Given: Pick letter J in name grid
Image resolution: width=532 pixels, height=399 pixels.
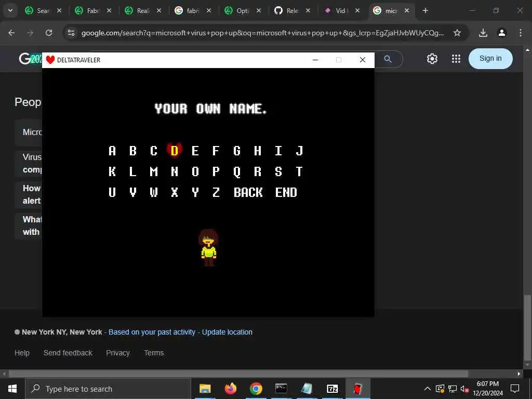Looking at the screenshot, I should (x=299, y=151).
